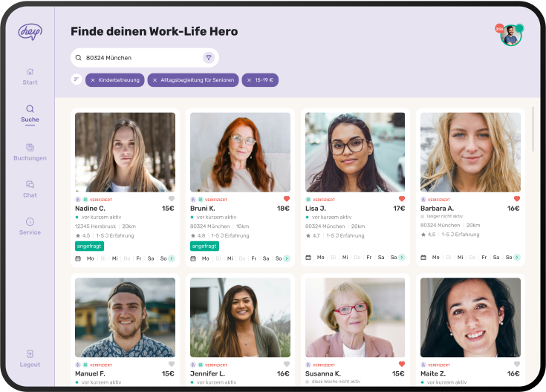Screen dimensions: 546x392
Task: Open Buchungen section
Action: click(30, 152)
